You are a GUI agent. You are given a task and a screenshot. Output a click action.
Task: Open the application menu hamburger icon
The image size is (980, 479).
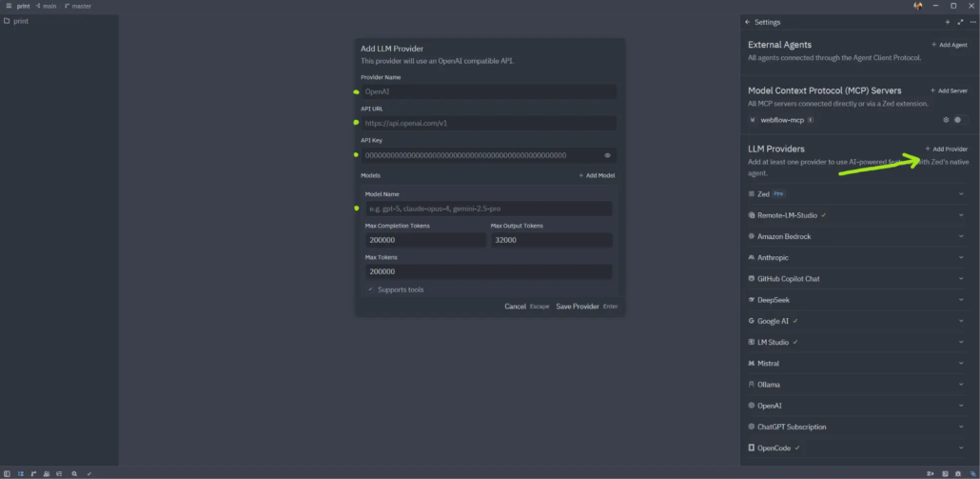9,6
